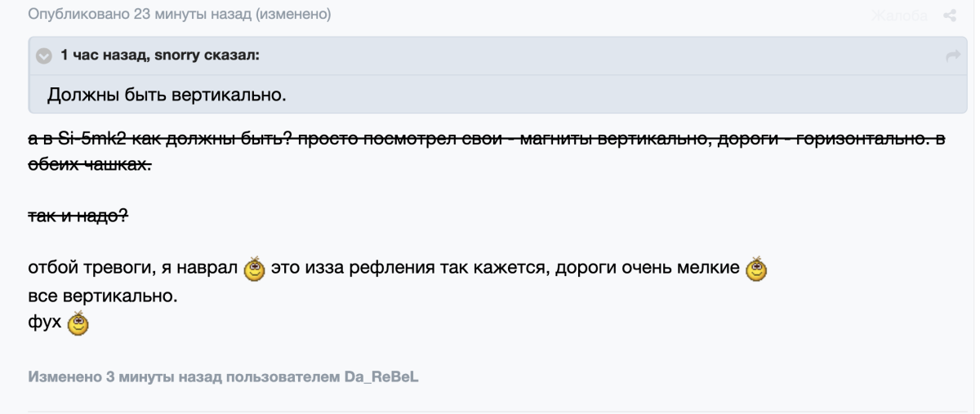Image resolution: width=980 pixels, height=414 pixels.
Task: Click the share icon on the post
Action: [x=950, y=16]
